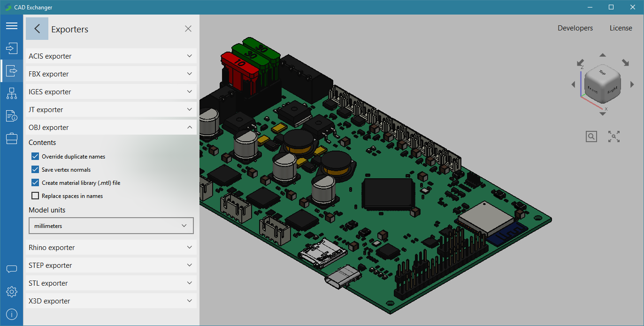Screen dimensions: 644x326
Task: Click the right arrow beside view cube
Action: point(632,84)
